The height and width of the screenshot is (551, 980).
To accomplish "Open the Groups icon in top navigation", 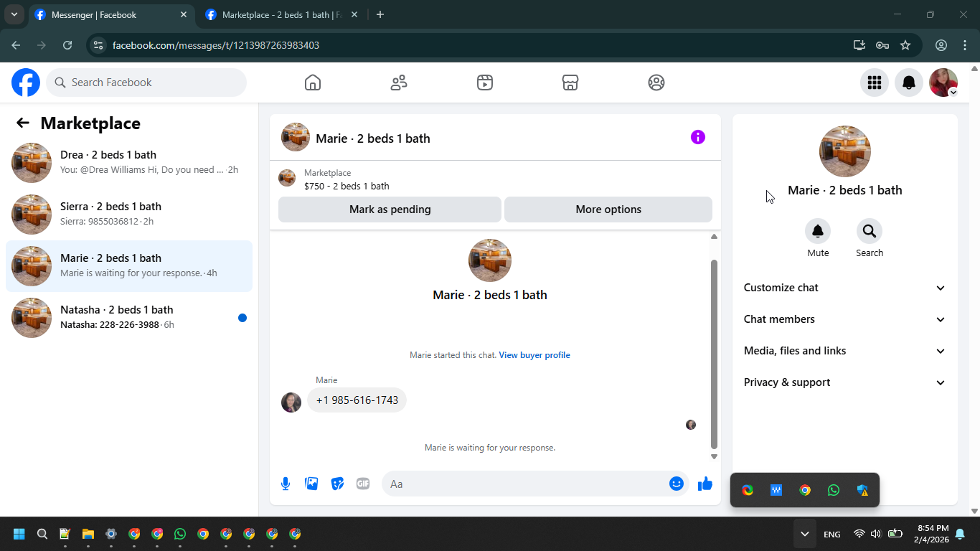I will [656, 83].
